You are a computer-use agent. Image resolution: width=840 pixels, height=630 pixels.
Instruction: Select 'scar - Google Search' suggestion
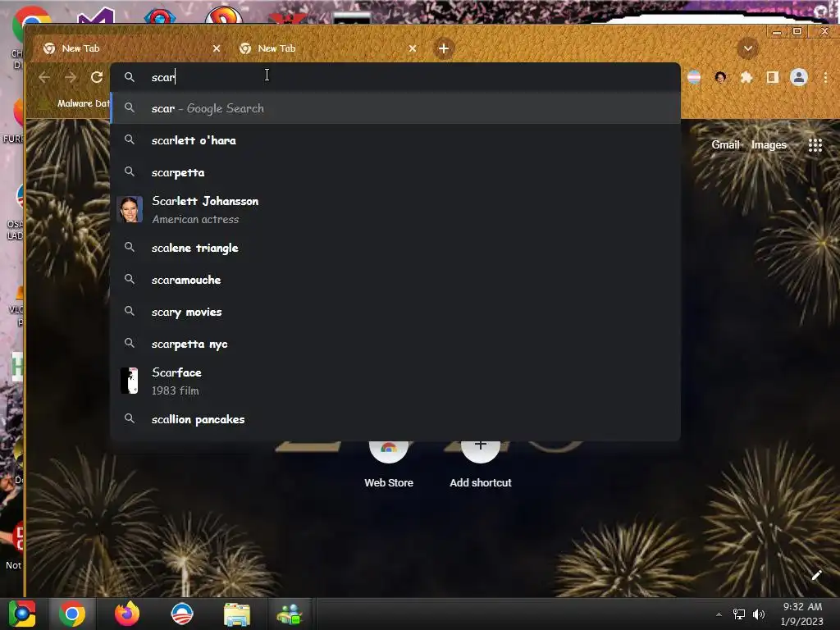tap(395, 108)
